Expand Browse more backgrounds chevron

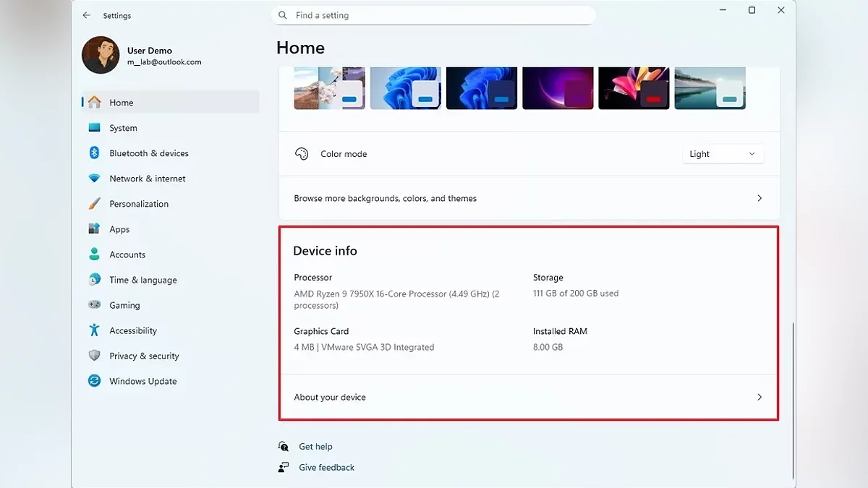759,198
